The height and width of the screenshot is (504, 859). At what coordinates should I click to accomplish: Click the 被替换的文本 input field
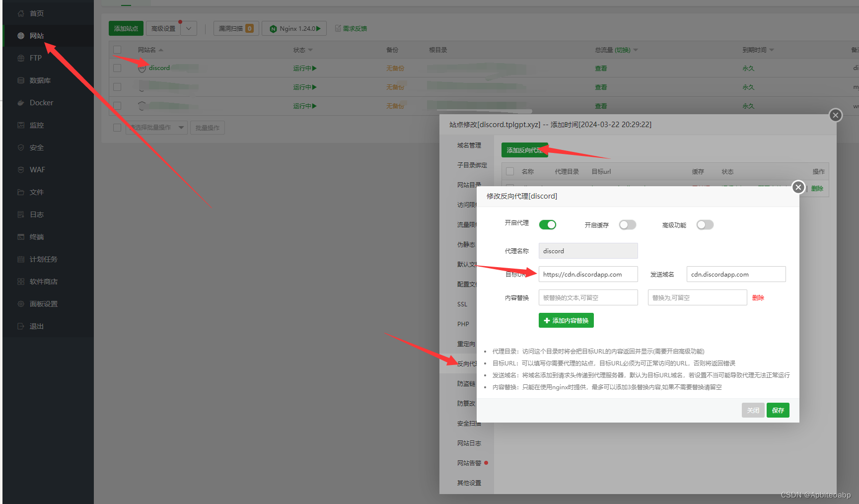pyautogui.click(x=588, y=297)
